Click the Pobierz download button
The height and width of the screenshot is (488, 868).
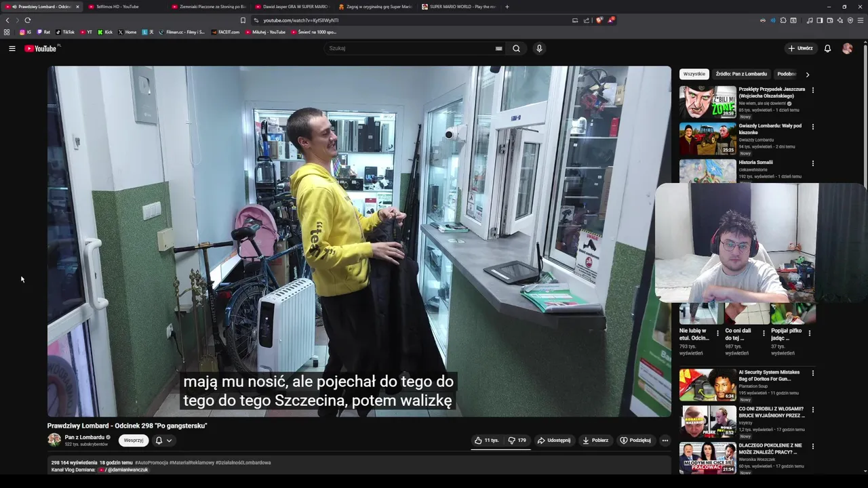pyautogui.click(x=595, y=441)
